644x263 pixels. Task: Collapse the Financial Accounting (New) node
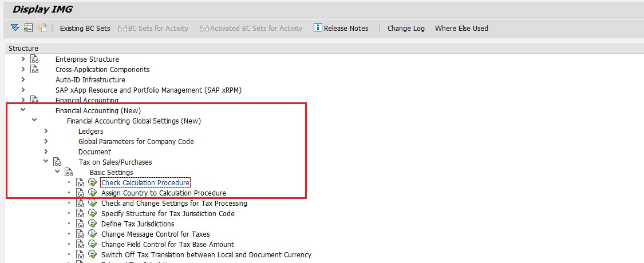(23, 110)
